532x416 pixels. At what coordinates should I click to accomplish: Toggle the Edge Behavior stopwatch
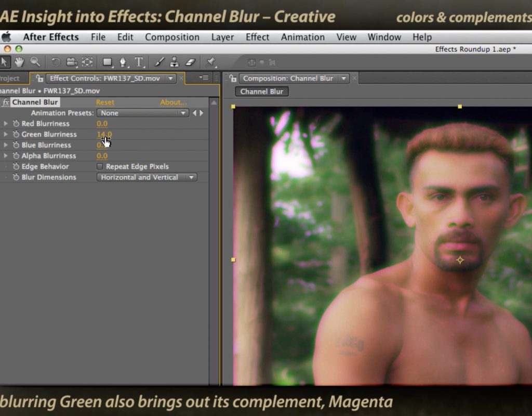[x=16, y=166]
